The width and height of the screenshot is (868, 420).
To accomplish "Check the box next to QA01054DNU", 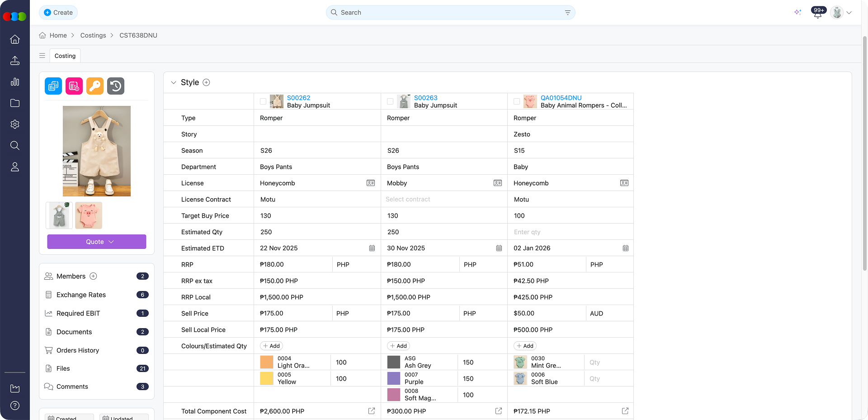I will (x=517, y=101).
